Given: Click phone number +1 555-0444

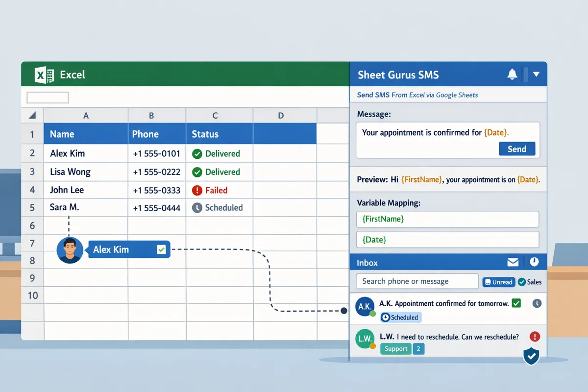Looking at the screenshot, I should point(157,208).
